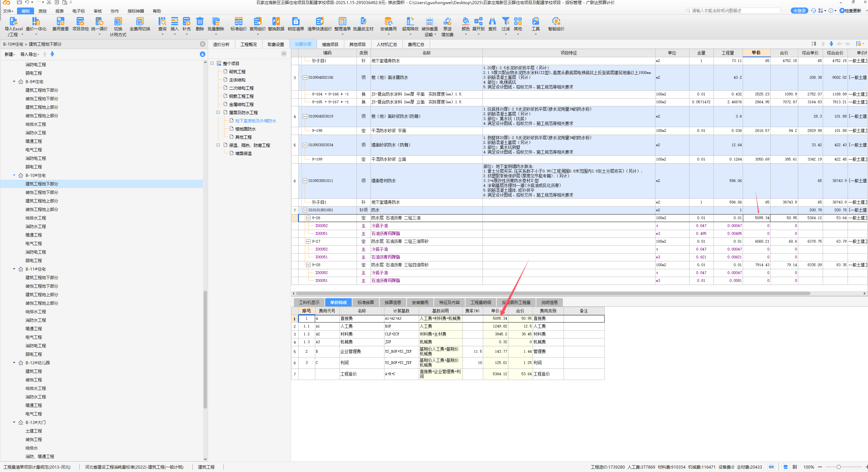Click the 批量改主材 icon

[363, 21]
